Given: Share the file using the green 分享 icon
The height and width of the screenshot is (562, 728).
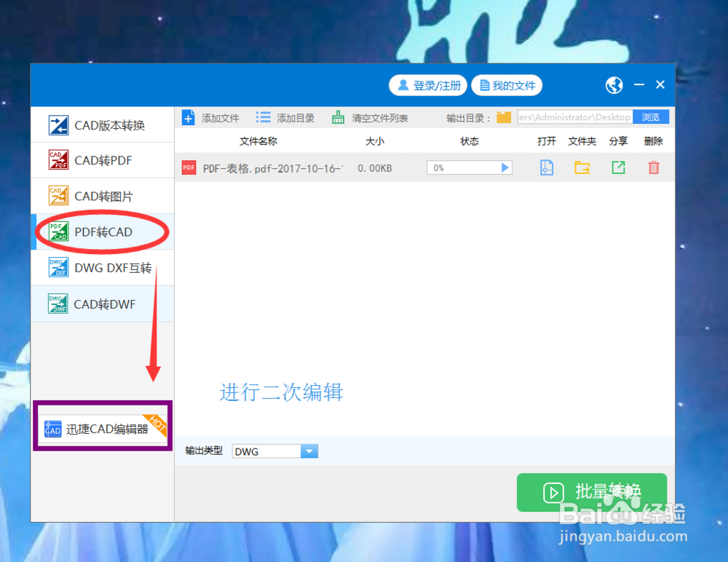Looking at the screenshot, I should pyautogui.click(x=618, y=167).
